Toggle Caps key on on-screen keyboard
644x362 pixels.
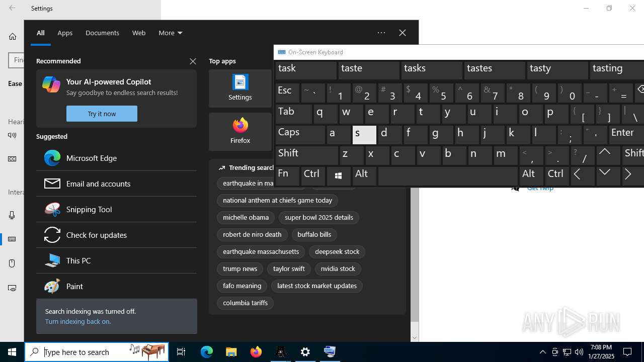coord(300,135)
